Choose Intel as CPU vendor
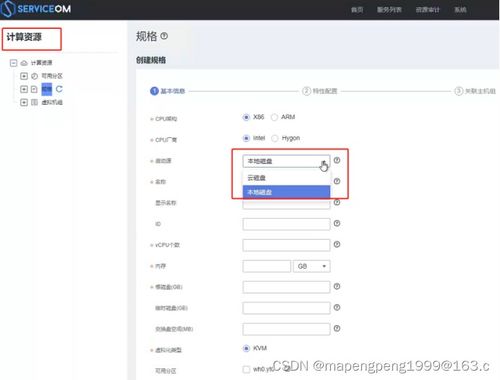The width and height of the screenshot is (500, 380). 246,138
